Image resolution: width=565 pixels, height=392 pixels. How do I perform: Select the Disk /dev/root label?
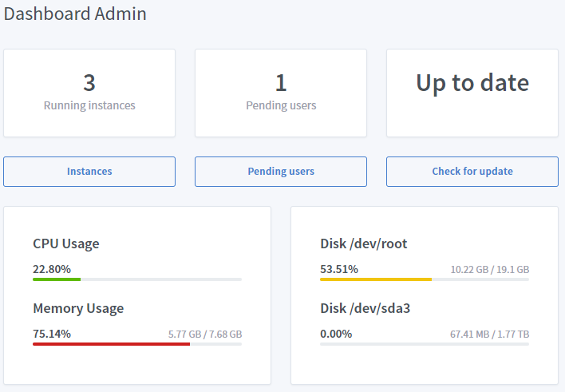[x=364, y=244]
